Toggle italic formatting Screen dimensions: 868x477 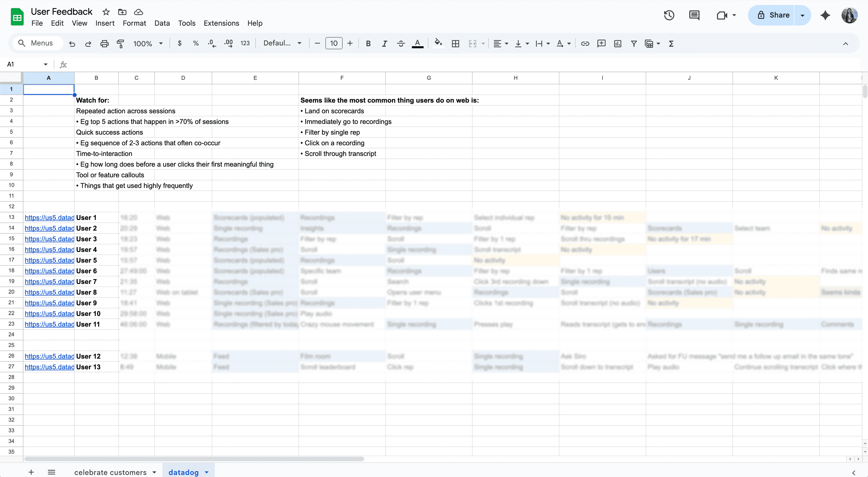tap(384, 43)
